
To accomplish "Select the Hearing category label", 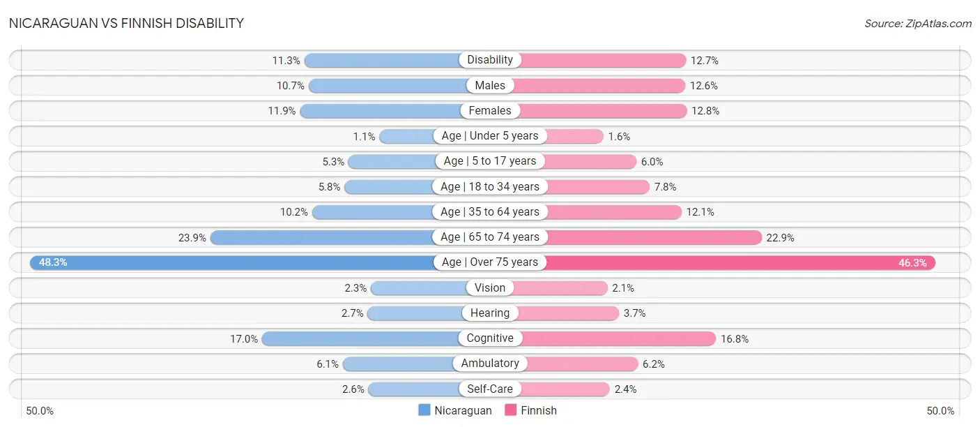I will coord(490,313).
